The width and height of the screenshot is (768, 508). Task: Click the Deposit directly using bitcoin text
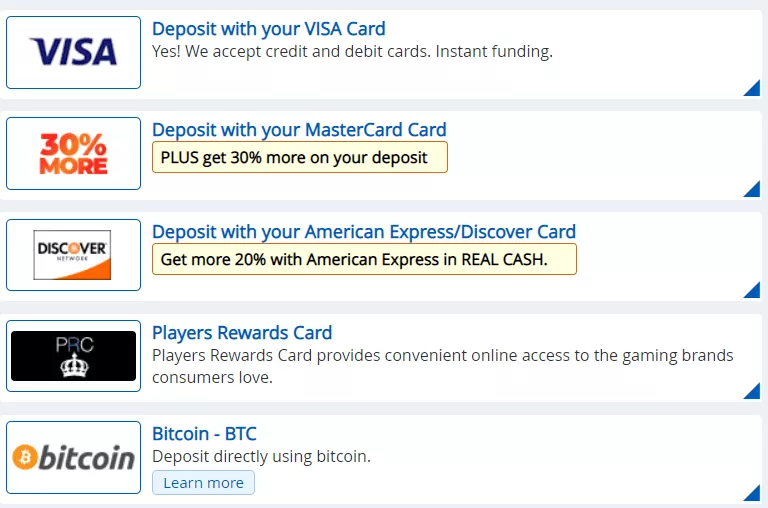tap(261, 457)
